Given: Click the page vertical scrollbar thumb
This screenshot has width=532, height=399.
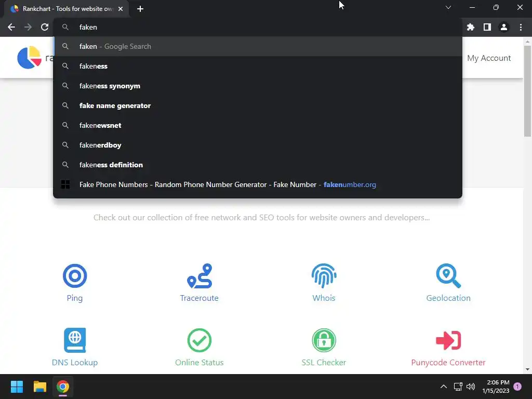Looking at the screenshot, I should click(x=527, y=91).
